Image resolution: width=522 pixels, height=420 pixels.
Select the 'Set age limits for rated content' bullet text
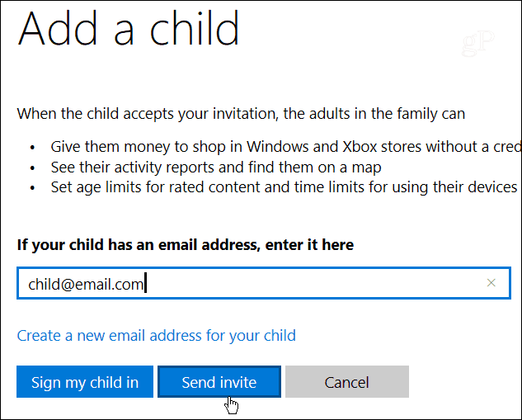point(284,187)
